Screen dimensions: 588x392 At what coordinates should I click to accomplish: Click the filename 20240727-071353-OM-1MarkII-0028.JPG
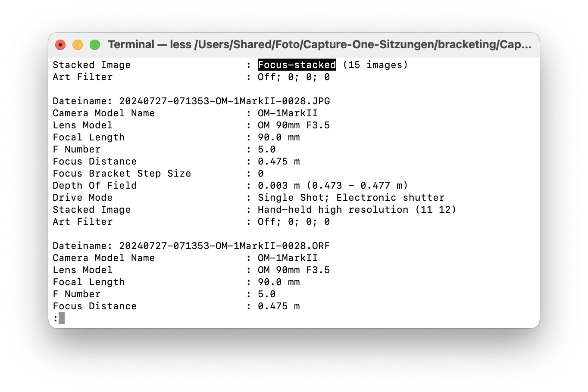coord(225,101)
